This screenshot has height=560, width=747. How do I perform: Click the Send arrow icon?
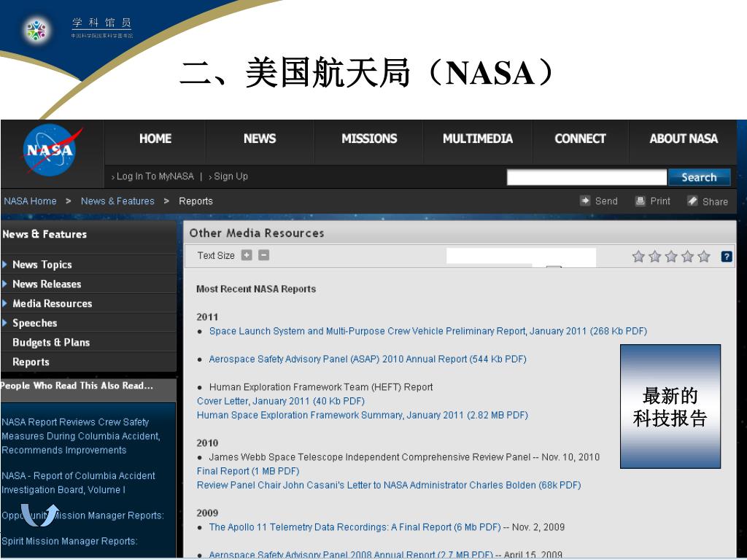click(x=585, y=201)
